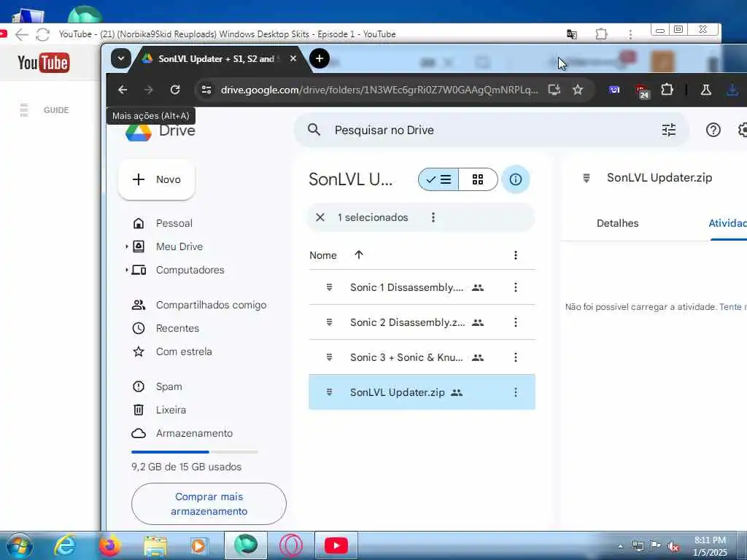Click the Google Drive logo
This screenshot has width=747, height=560.
(x=138, y=132)
